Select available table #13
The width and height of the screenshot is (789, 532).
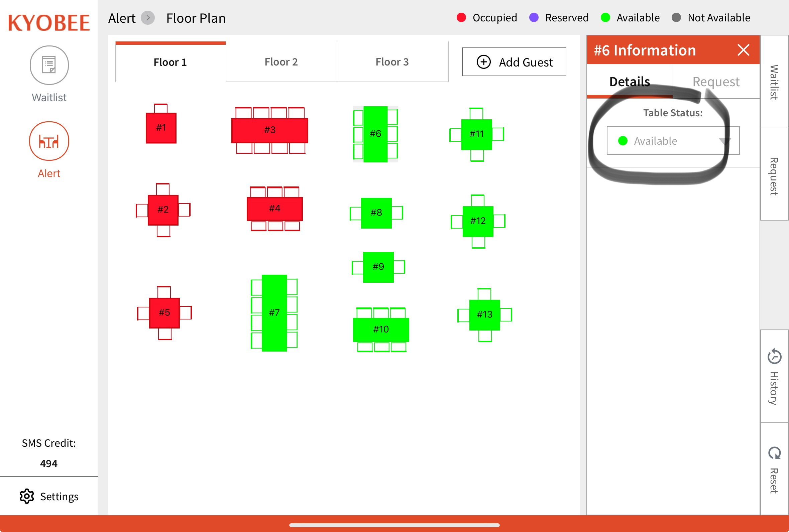click(x=484, y=314)
